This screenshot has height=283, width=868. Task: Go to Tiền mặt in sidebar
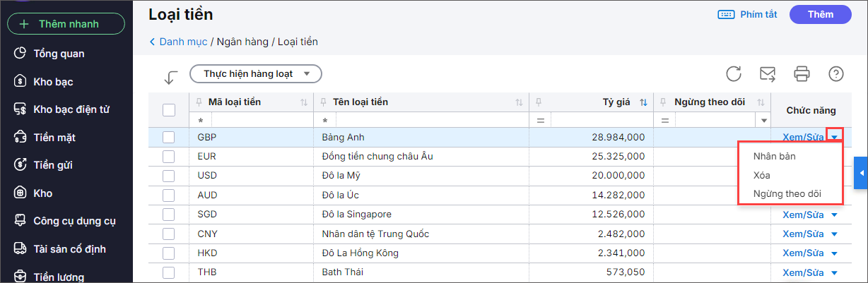point(54,137)
